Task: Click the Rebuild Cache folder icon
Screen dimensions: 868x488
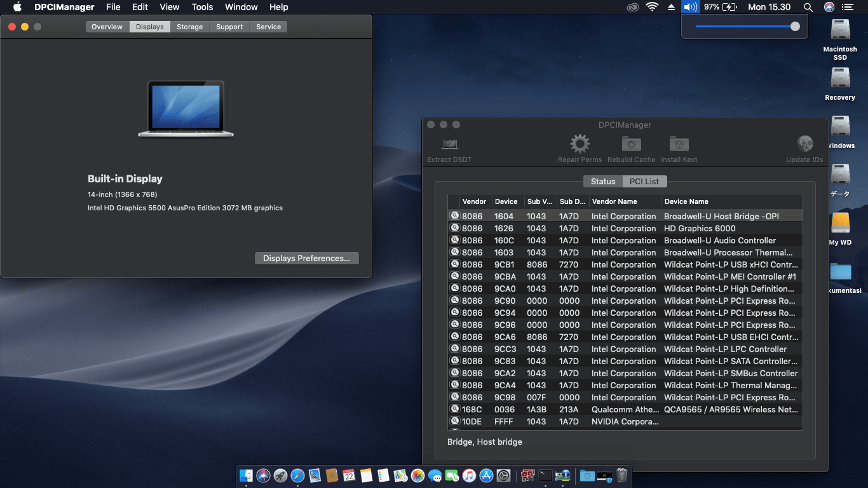Action: pyautogui.click(x=631, y=144)
